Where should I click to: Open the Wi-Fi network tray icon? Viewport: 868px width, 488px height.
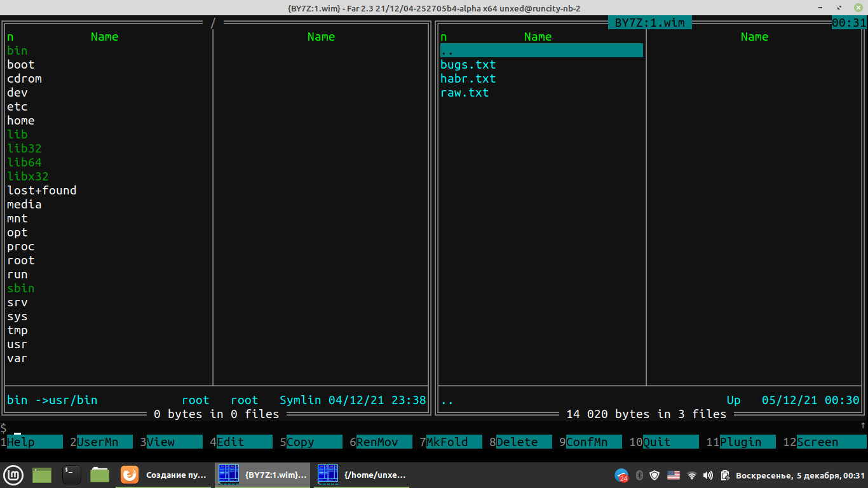tap(692, 475)
